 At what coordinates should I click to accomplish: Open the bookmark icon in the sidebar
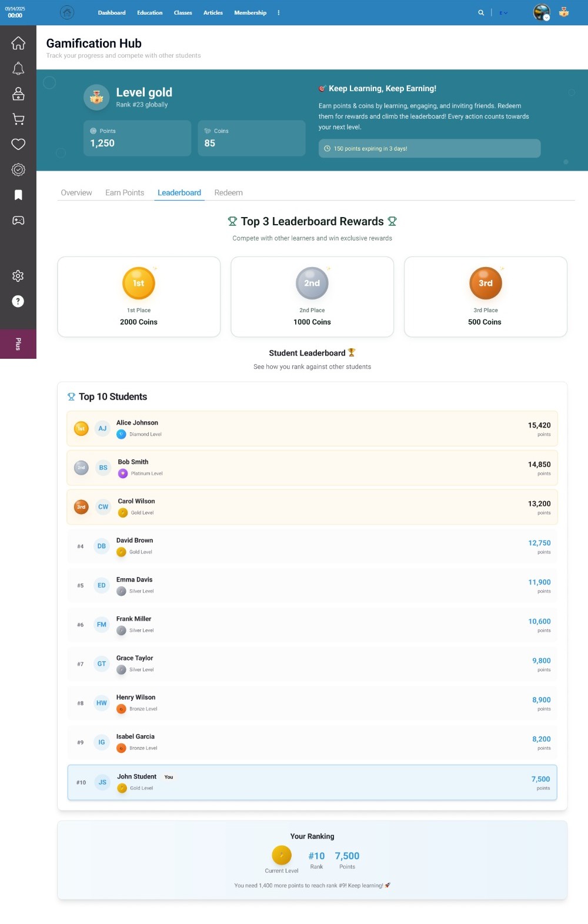pos(18,195)
